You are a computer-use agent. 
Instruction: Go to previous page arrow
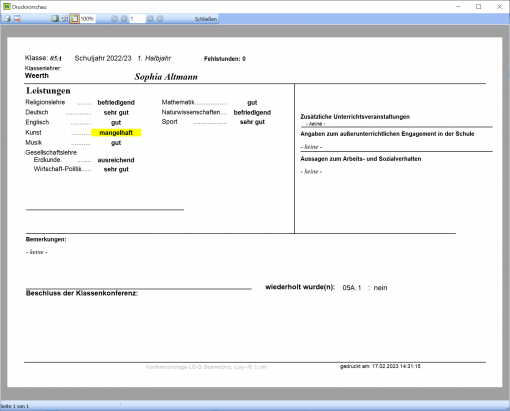pyautogui.click(x=124, y=19)
